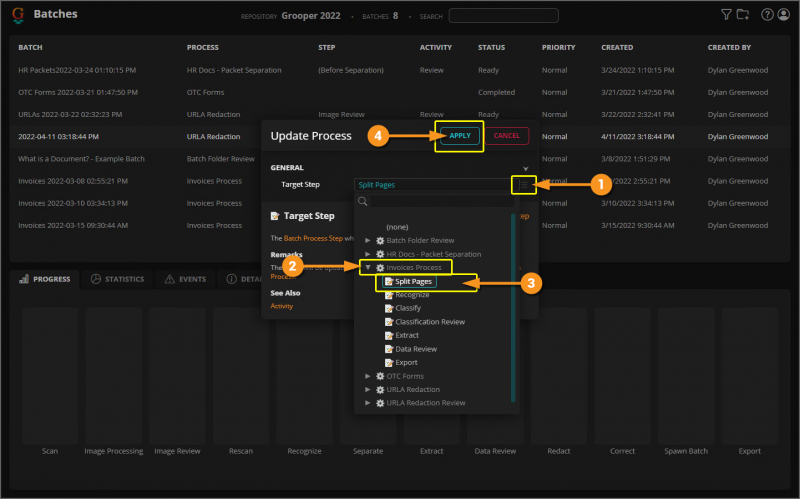Click the Statistics tab pie icon
Screen dimensions: 800x499
coord(95,279)
